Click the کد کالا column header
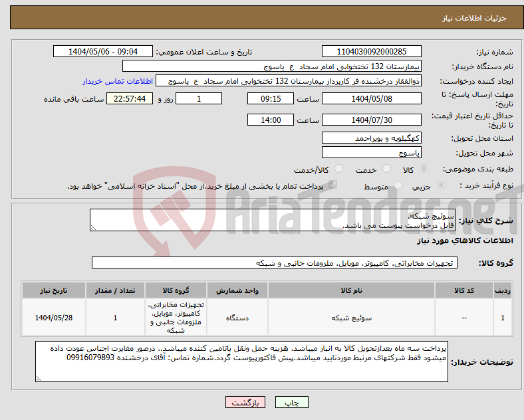524x420 pixels. point(464,290)
